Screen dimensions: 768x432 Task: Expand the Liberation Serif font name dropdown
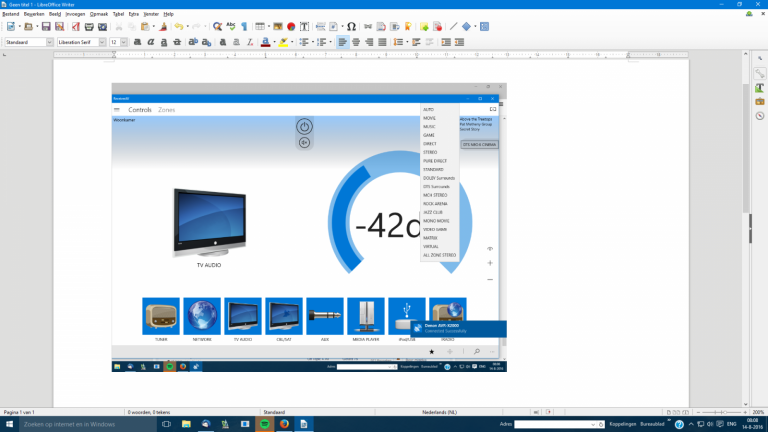pyautogui.click(x=102, y=42)
